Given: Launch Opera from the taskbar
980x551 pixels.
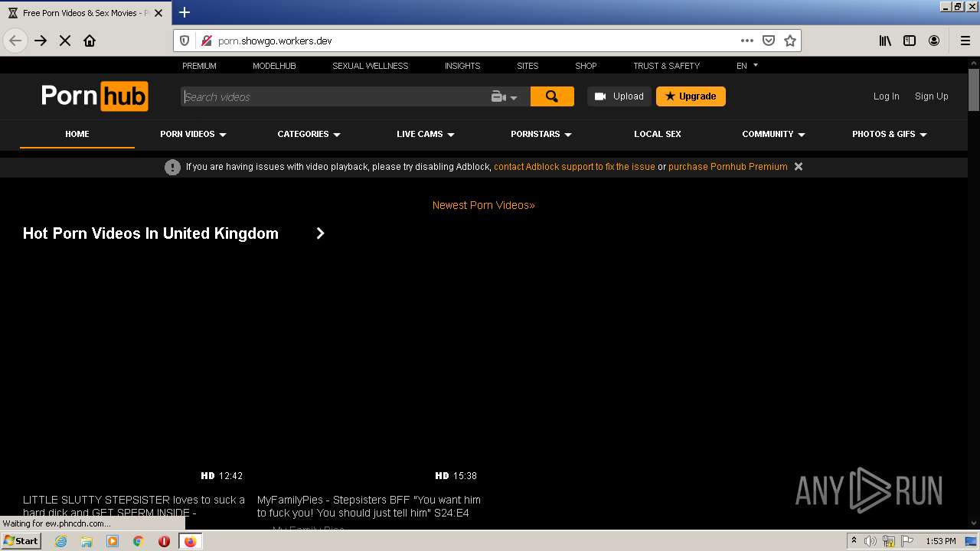Looking at the screenshot, I should (x=164, y=541).
